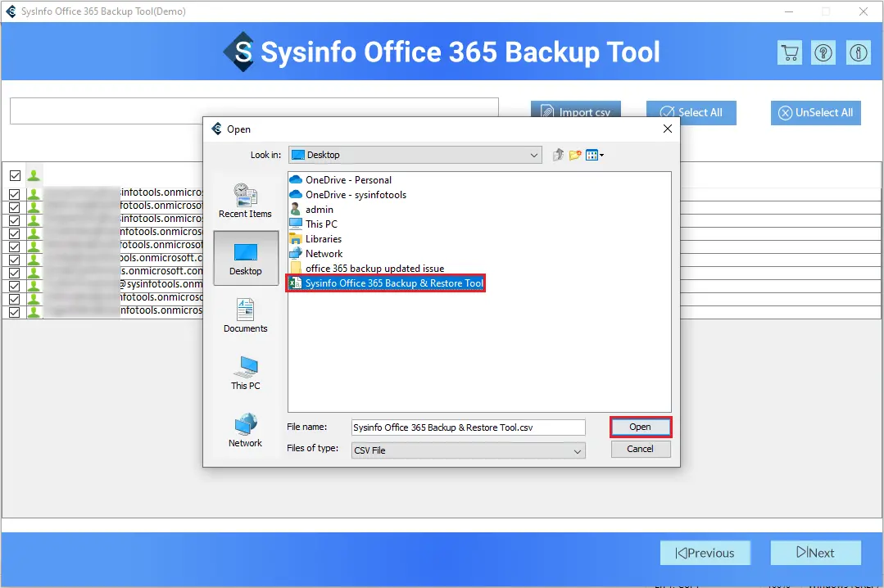884x588 pixels.
Task: Select This PC in dialog sidebar
Action: [x=245, y=373]
